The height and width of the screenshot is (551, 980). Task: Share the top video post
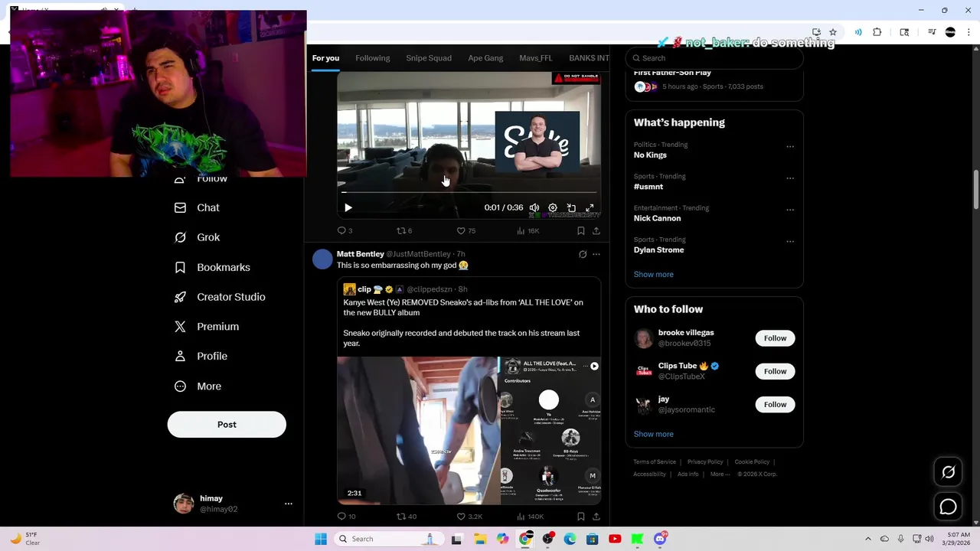(596, 230)
